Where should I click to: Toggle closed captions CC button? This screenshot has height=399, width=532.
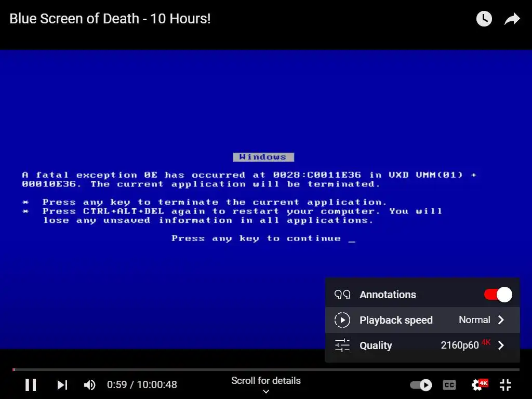(x=449, y=385)
